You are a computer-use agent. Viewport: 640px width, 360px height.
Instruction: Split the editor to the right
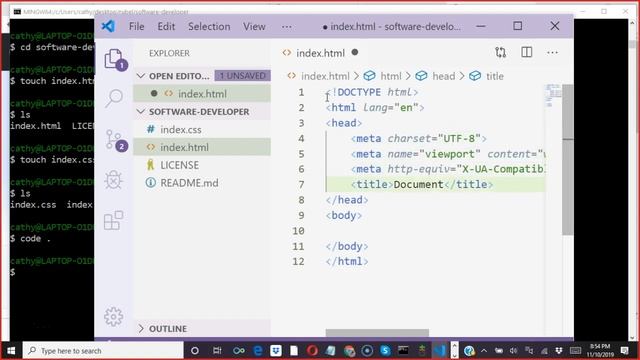[527, 53]
